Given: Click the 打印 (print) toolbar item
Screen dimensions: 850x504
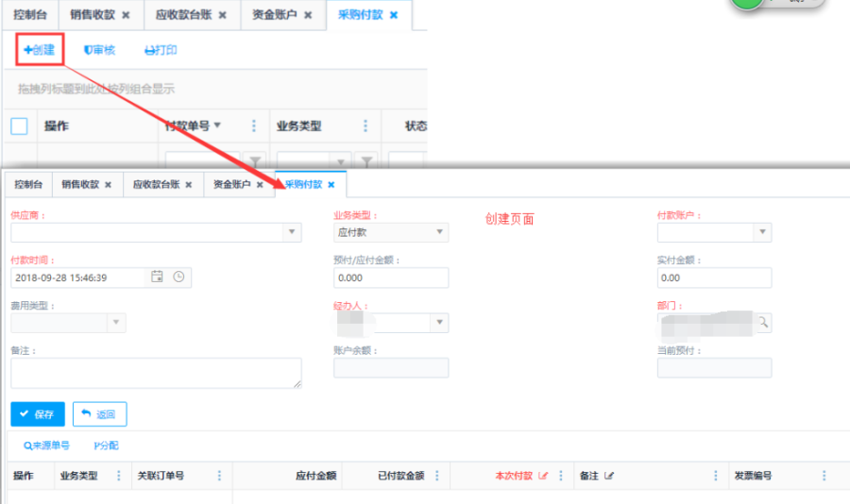Looking at the screenshot, I should point(161,50).
